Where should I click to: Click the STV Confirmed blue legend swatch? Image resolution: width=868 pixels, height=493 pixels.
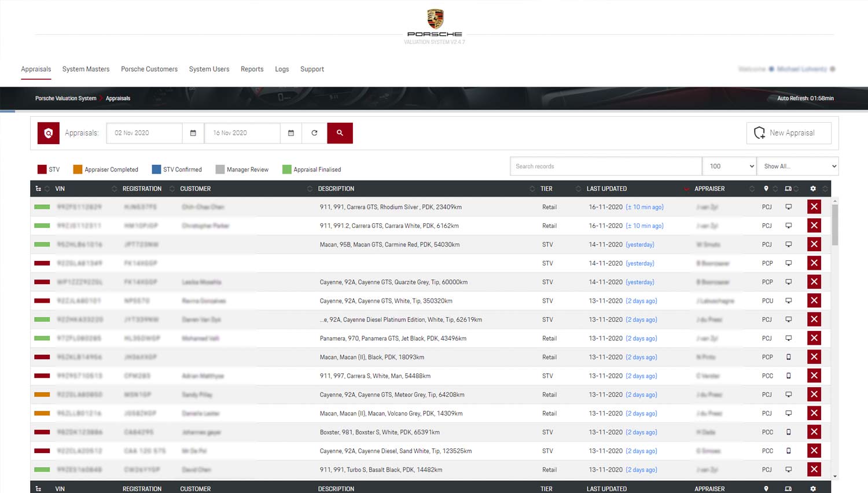(x=156, y=170)
